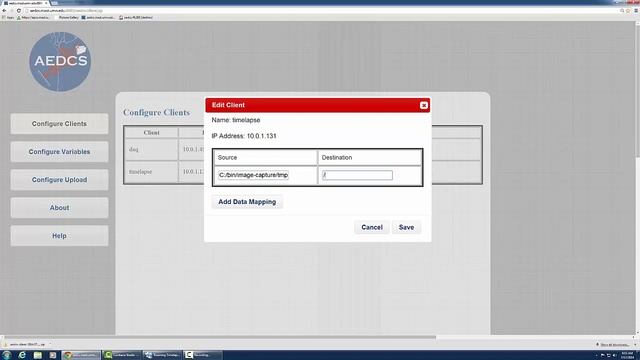Open Internet Explorer from taskbar
640x360 pixels.
click(x=22, y=355)
